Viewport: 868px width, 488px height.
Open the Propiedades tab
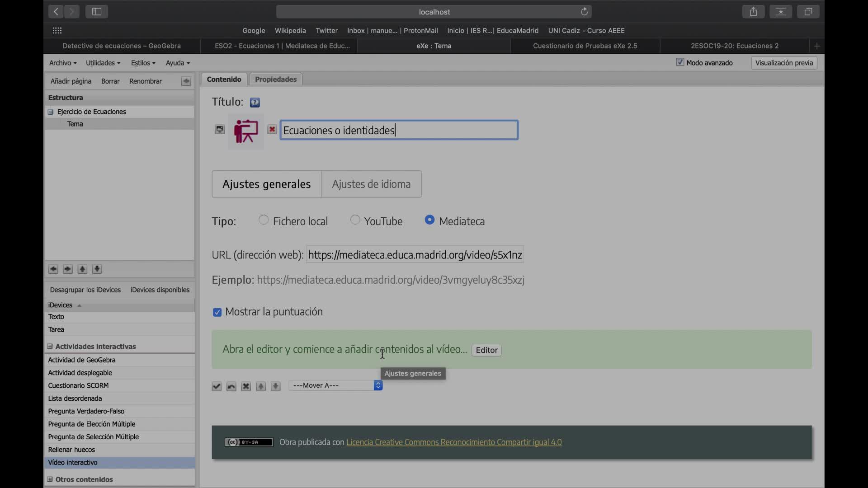click(x=276, y=80)
